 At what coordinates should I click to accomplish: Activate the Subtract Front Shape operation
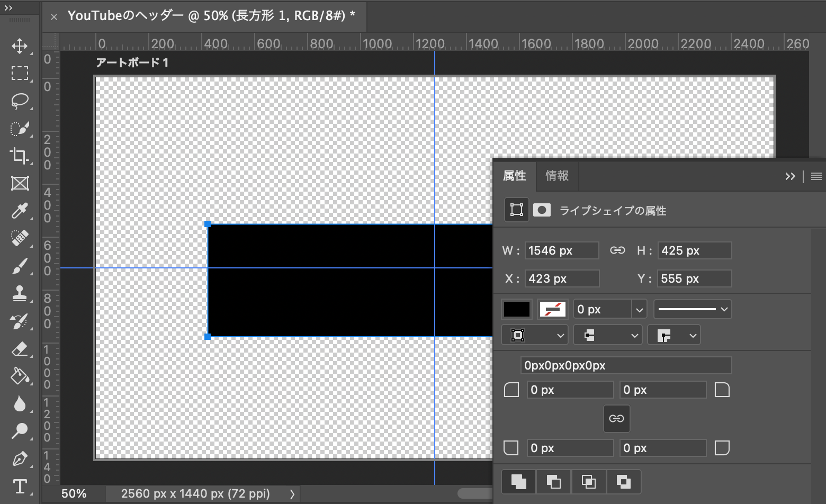point(553,481)
